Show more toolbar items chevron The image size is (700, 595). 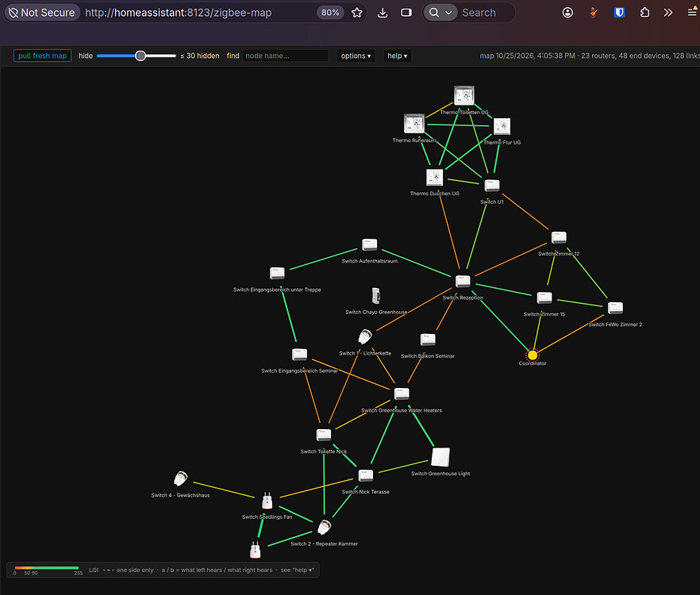click(668, 13)
